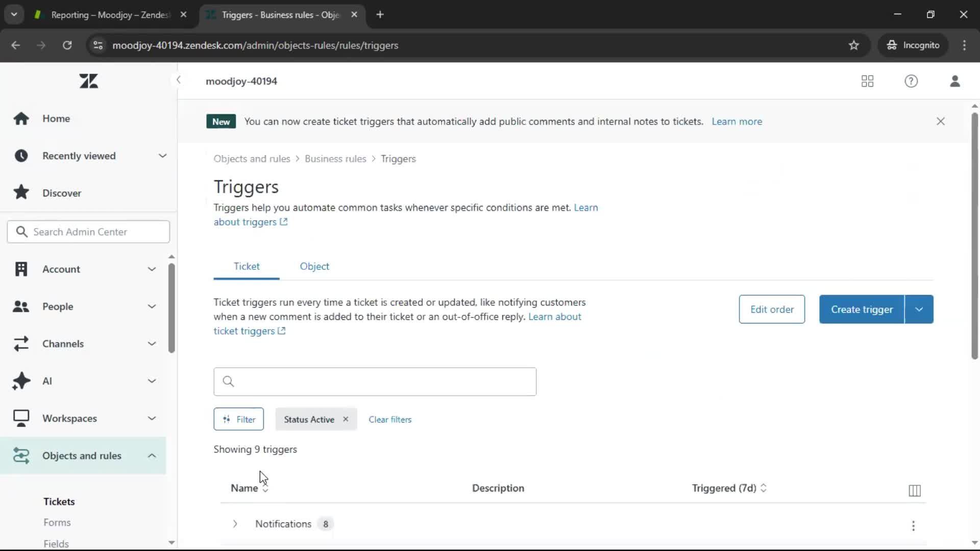Click the People icon in sidebar
The height and width of the screenshot is (551, 980).
tap(21, 306)
